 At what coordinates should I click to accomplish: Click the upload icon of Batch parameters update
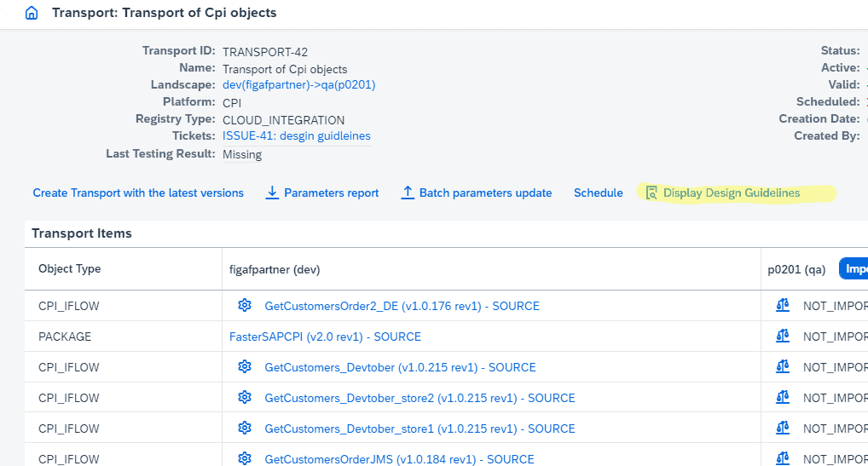408,193
